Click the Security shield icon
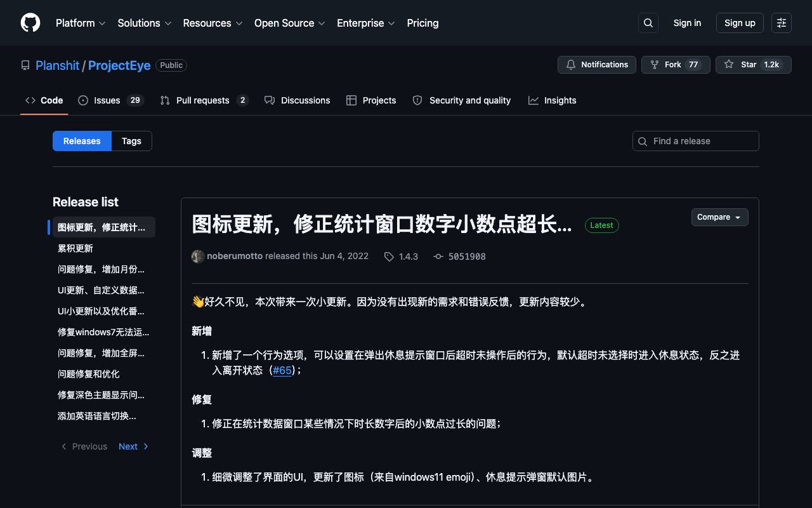Screen dimensions: 812x508 tap(417, 100)
